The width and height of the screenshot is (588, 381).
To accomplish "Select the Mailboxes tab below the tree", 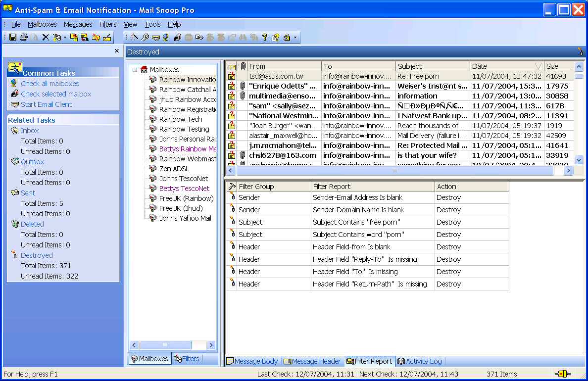I will (150, 359).
